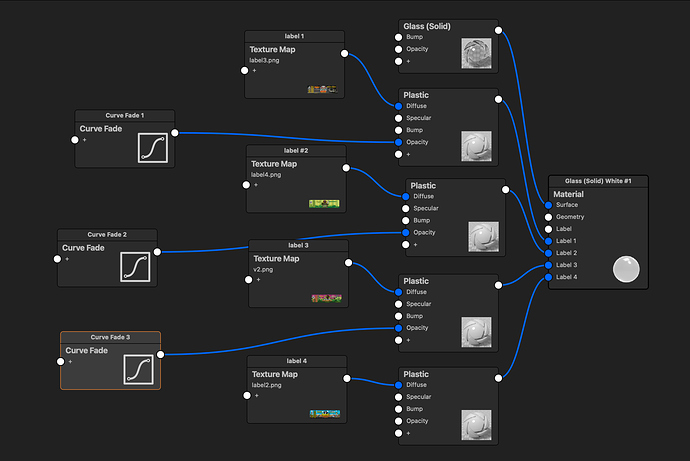Click the output socket of Curve Fade 1
Viewport: 690px width, 461px height.
[x=175, y=132]
